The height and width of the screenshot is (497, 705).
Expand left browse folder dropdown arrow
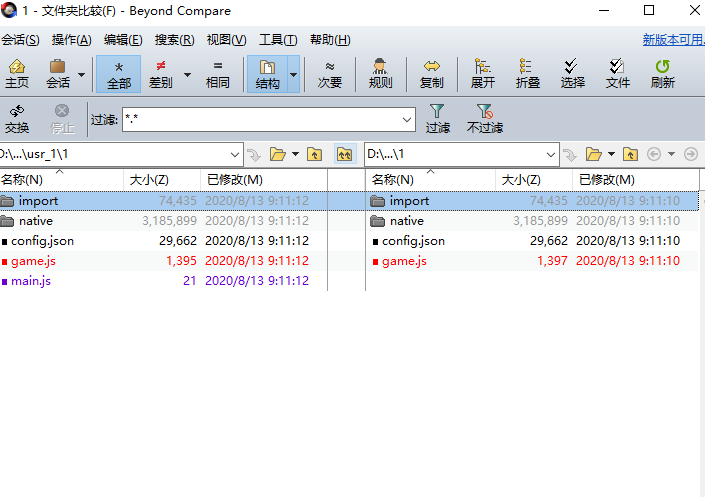click(295, 154)
